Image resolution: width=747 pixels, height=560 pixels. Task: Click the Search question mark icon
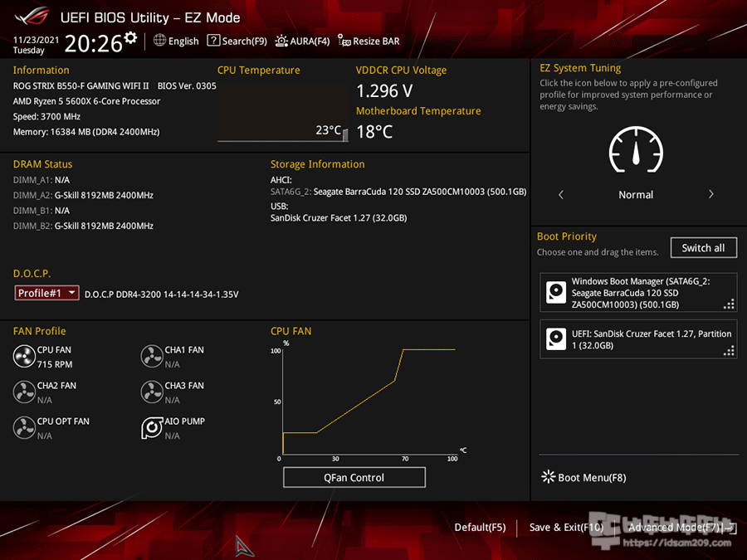pos(213,41)
